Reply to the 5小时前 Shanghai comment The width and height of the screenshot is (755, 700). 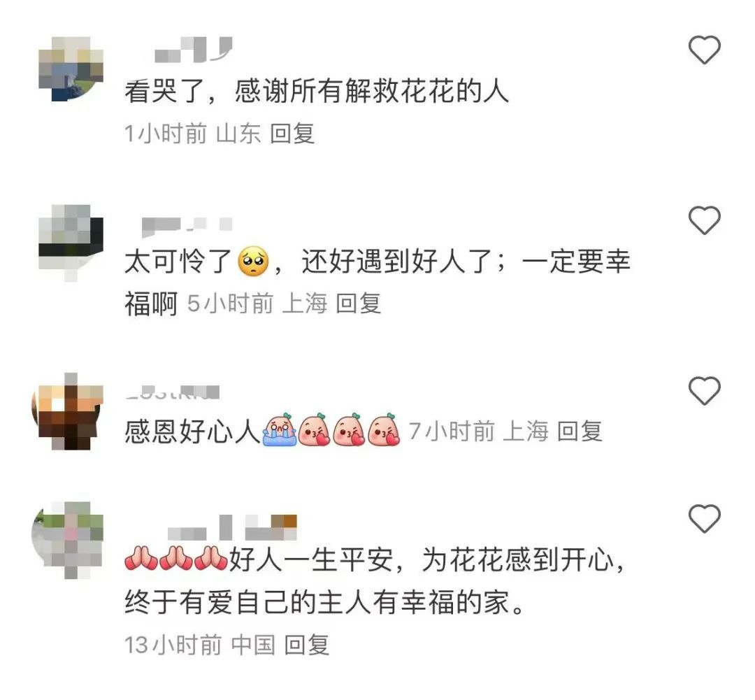point(358,303)
